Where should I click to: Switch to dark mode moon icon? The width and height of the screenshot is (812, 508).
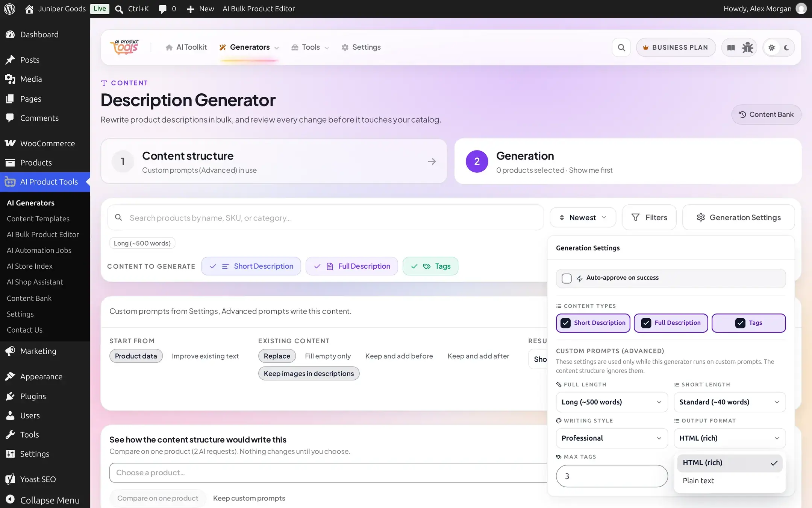point(786,47)
